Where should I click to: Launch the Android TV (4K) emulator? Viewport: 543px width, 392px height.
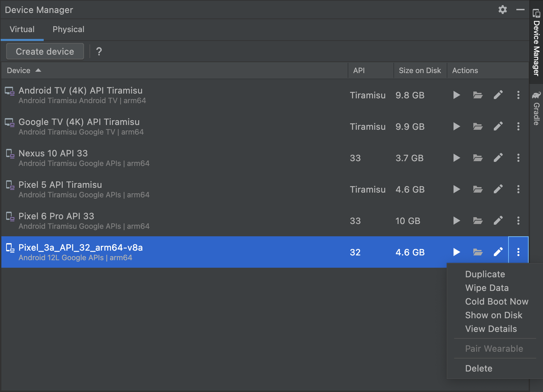tap(456, 95)
